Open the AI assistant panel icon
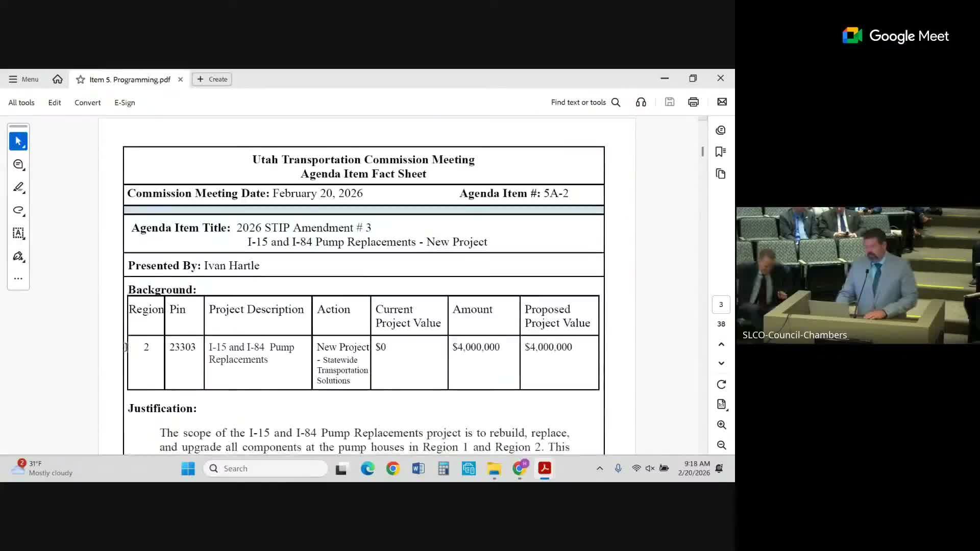Viewport: 980px width, 551px height. (721, 130)
